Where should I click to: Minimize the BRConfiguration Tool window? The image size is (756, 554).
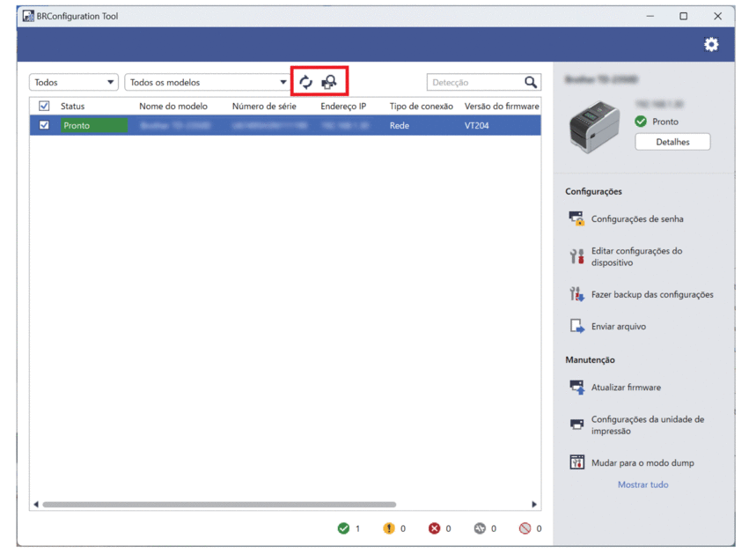click(650, 16)
